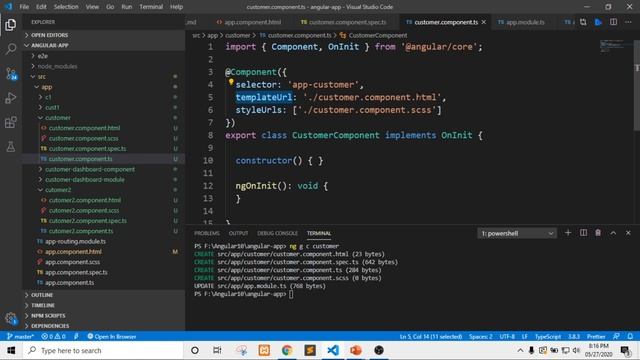Open the Help menu
The image size is (640, 360).
pos(176,7)
